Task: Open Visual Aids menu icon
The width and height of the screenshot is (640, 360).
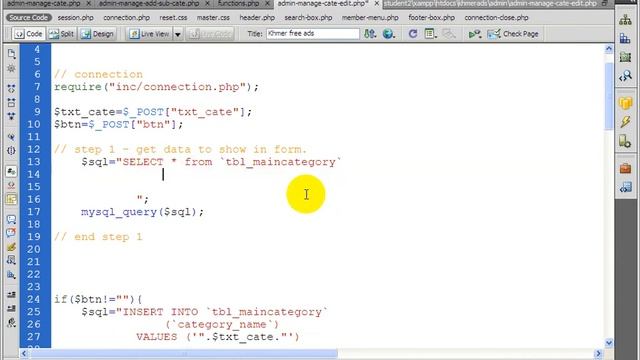Action: click(x=449, y=34)
